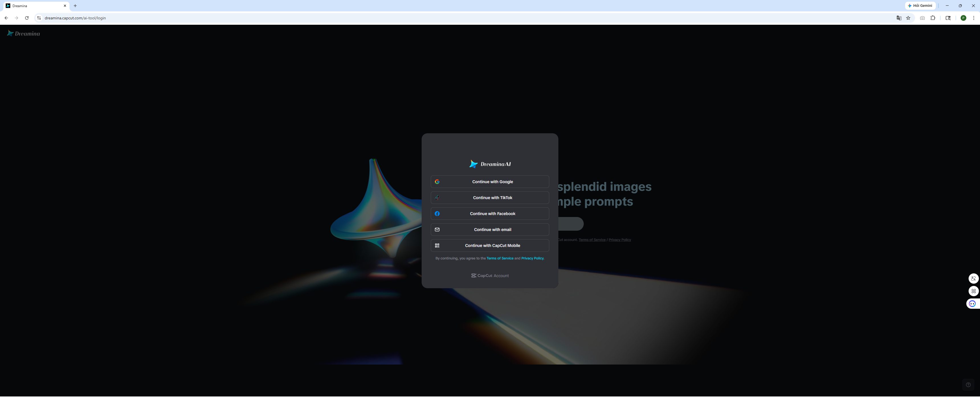Screen dimensions: 980x397
Task: Click Continue with Facebook
Action: click(x=490, y=214)
